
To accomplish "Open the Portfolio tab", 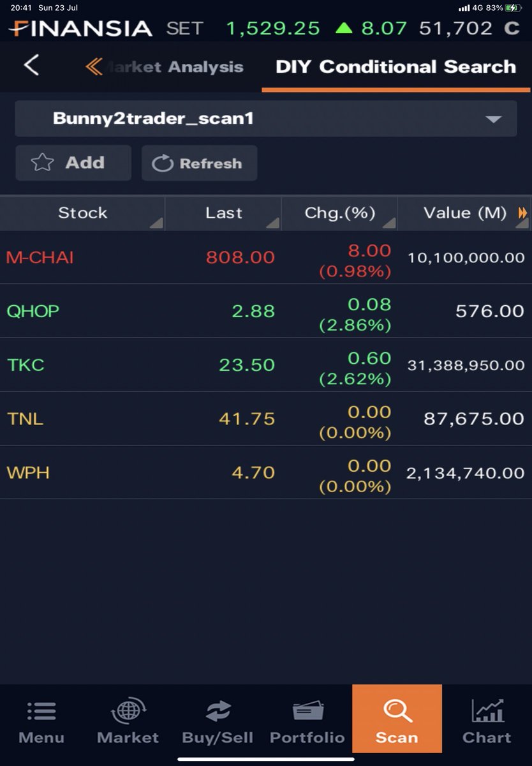I will pyautogui.click(x=307, y=723).
